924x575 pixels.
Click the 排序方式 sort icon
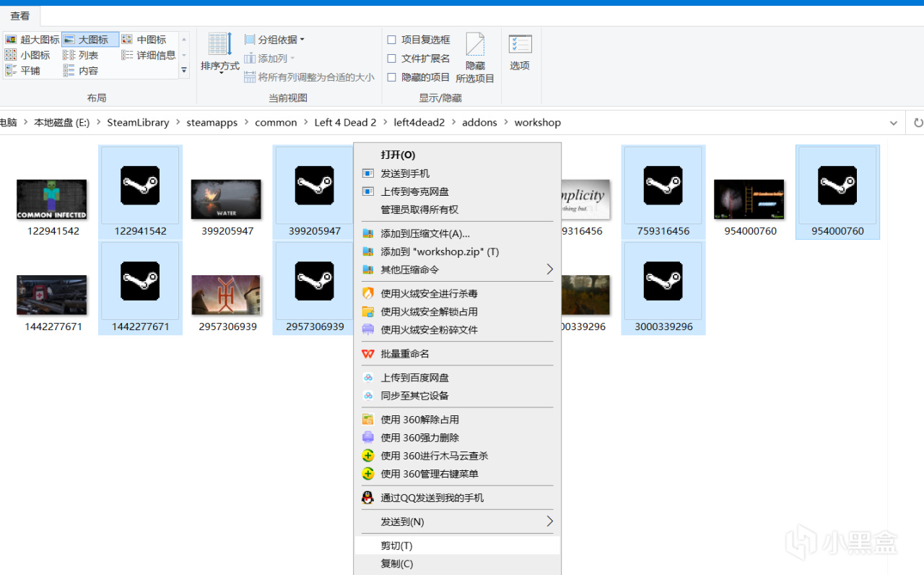pyautogui.click(x=220, y=44)
